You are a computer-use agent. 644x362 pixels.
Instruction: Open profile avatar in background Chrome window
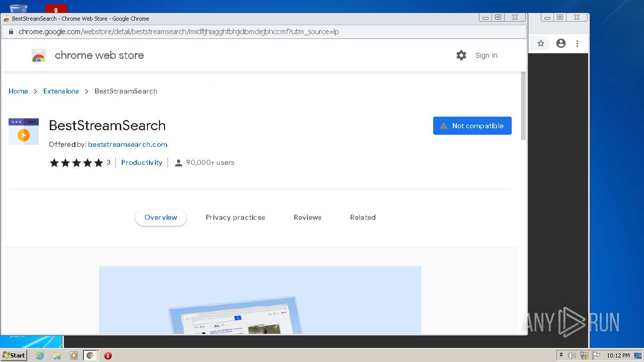click(x=560, y=43)
